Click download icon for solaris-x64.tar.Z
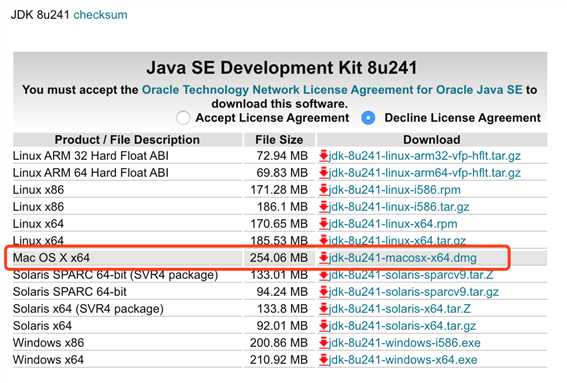Viewport: 567px width, 383px height. [324, 309]
